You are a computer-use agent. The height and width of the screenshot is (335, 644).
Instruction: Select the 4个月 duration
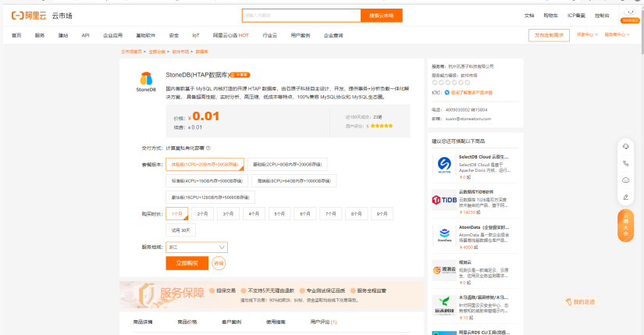pyautogui.click(x=254, y=214)
